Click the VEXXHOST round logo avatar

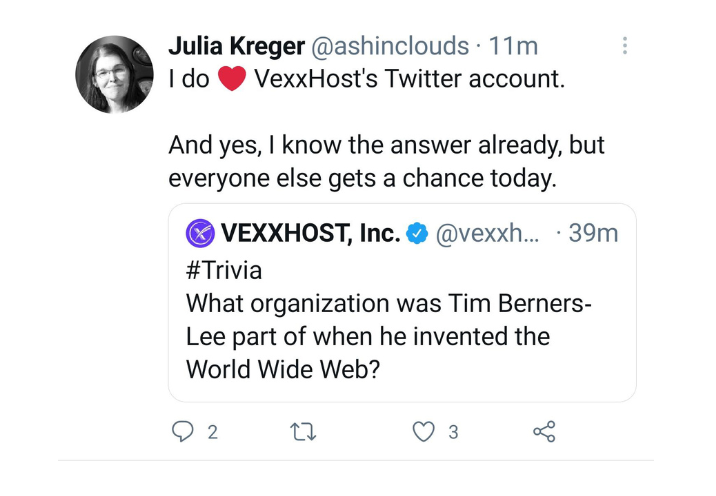point(201,234)
